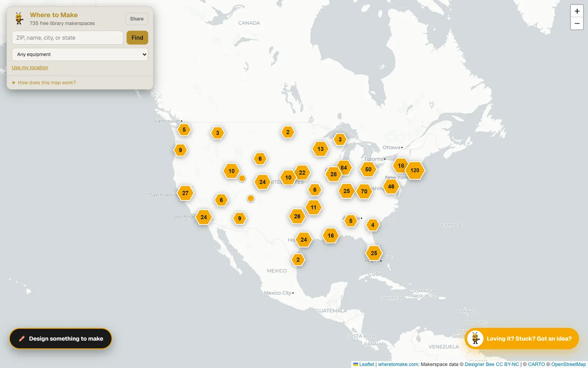This screenshot has height=368, width=588.
Task: Open the 13 makerspaces cluster marker
Action: [320, 149]
